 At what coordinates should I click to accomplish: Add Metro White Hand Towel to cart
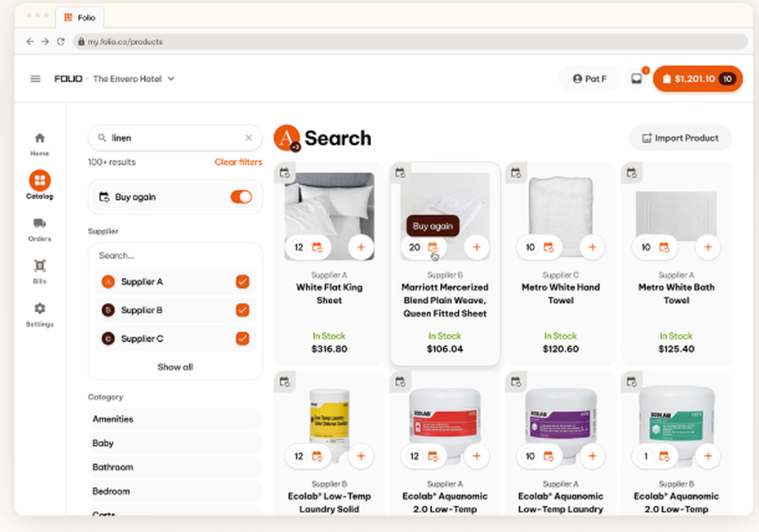click(592, 247)
